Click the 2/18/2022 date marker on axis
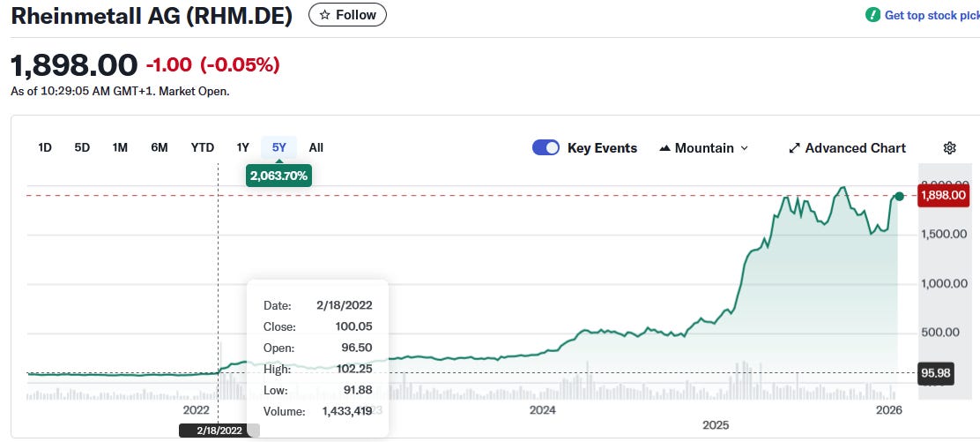 tap(219, 431)
